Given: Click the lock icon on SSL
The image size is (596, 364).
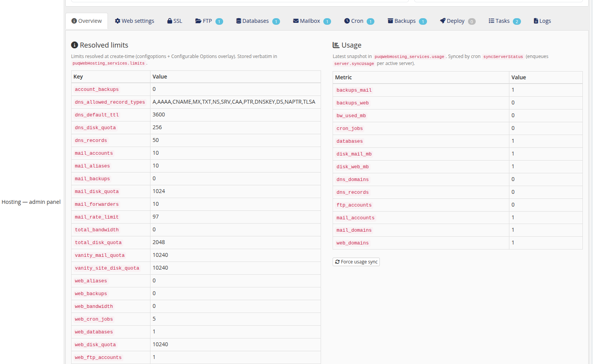Looking at the screenshot, I should tap(169, 21).
